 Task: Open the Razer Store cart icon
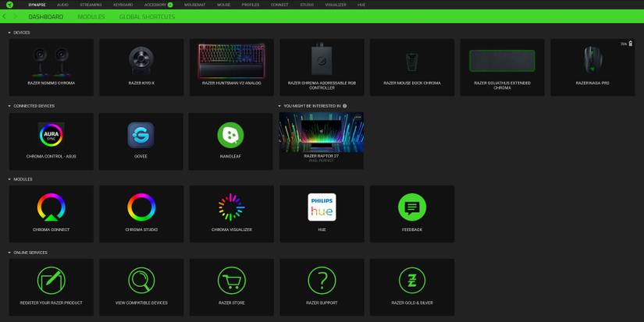pos(232,281)
